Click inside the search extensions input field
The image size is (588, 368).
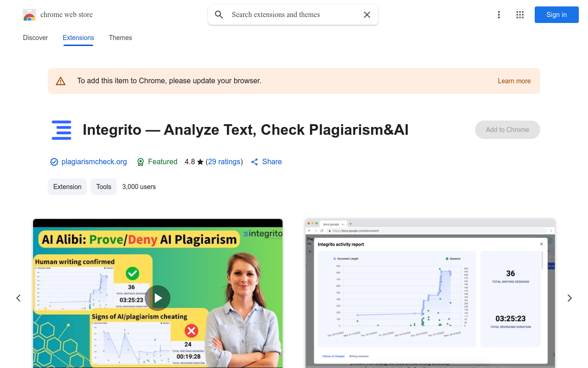point(293,15)
